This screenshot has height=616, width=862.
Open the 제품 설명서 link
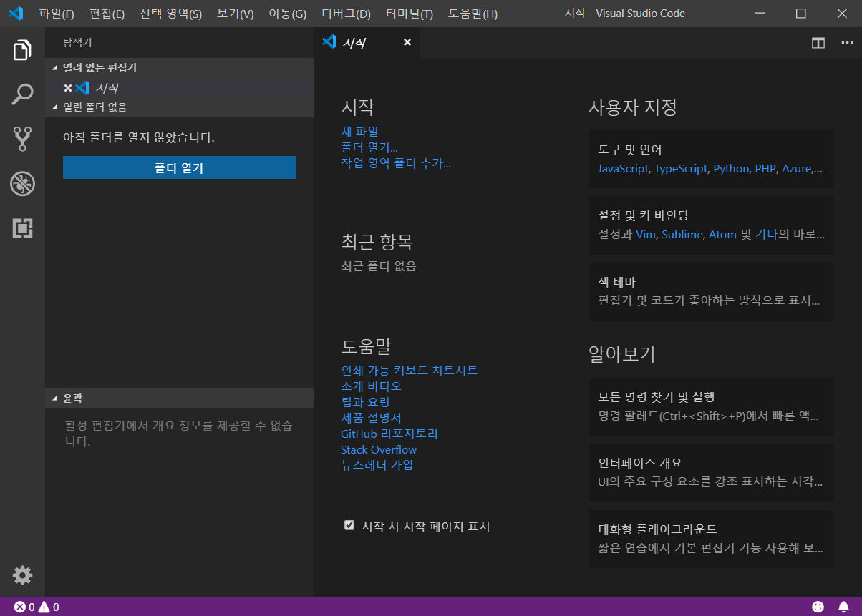coord(372,418)
